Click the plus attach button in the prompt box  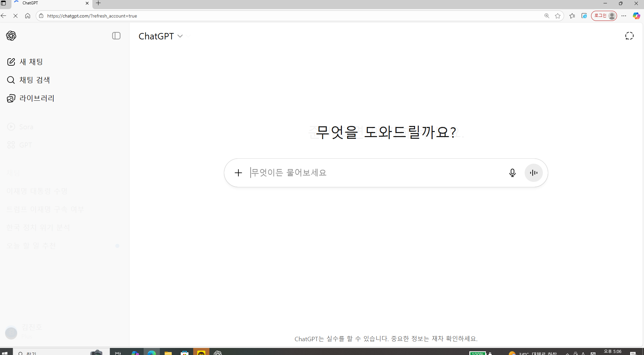(238, 173)
